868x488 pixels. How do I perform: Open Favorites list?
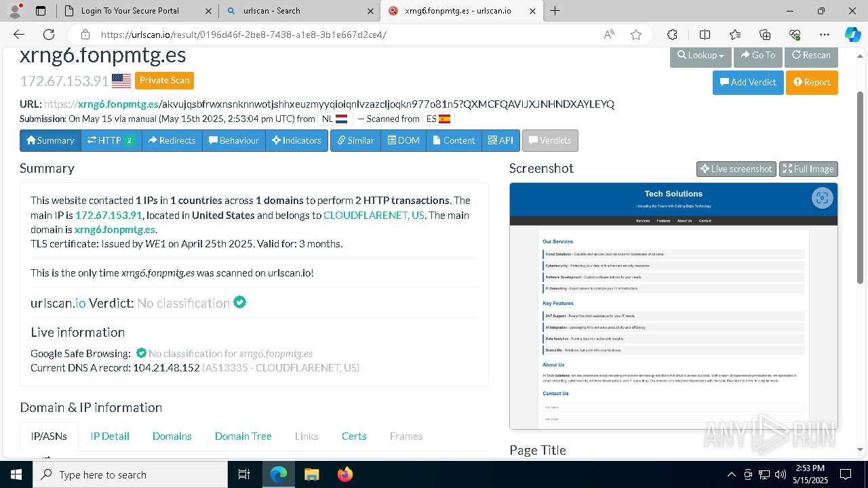coord(735,35)
